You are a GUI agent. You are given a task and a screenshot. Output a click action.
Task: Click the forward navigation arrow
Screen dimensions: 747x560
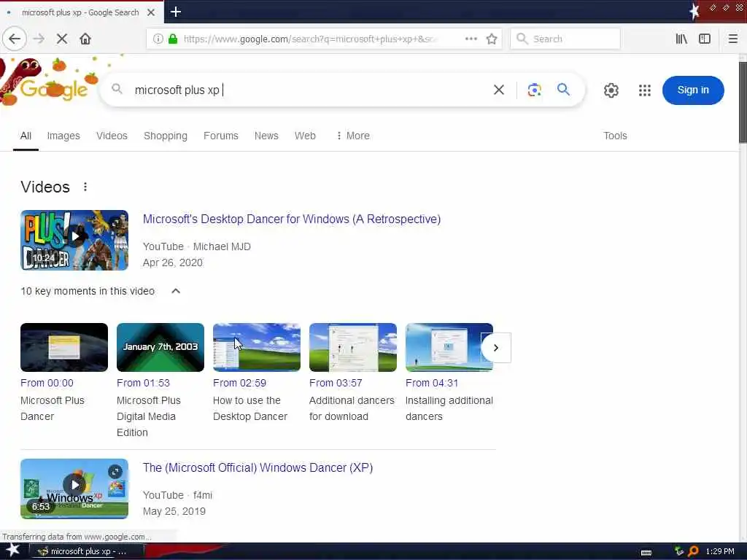pos(39,39)
